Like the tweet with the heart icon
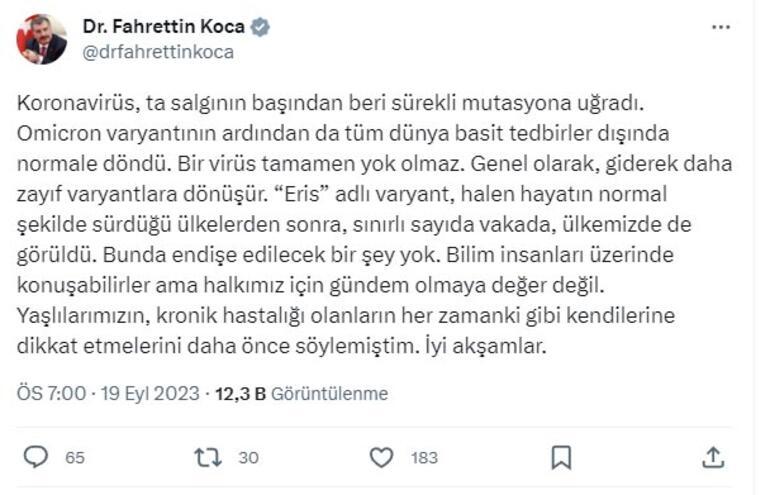This screenshot has height=495, width=770. (381, 458)
